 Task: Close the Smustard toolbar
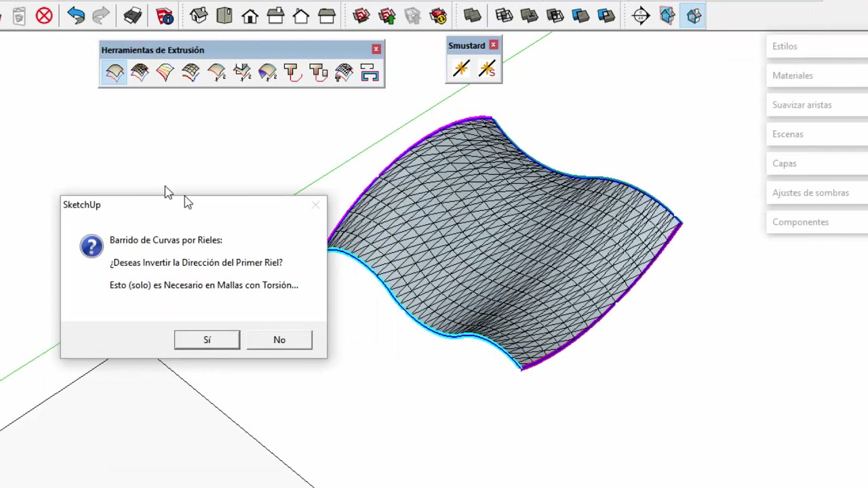(493, 45)
